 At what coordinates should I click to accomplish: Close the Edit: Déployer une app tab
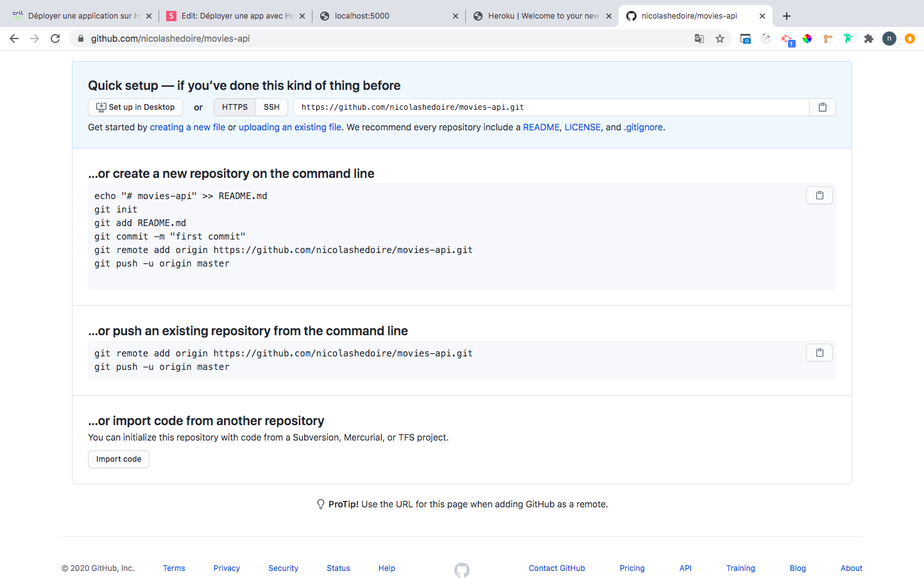click(x=302, y=16)
